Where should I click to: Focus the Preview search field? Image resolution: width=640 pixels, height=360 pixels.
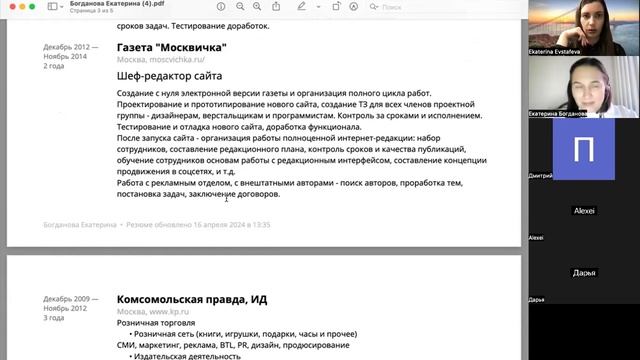pyautogui.click(x=445, y=7)
